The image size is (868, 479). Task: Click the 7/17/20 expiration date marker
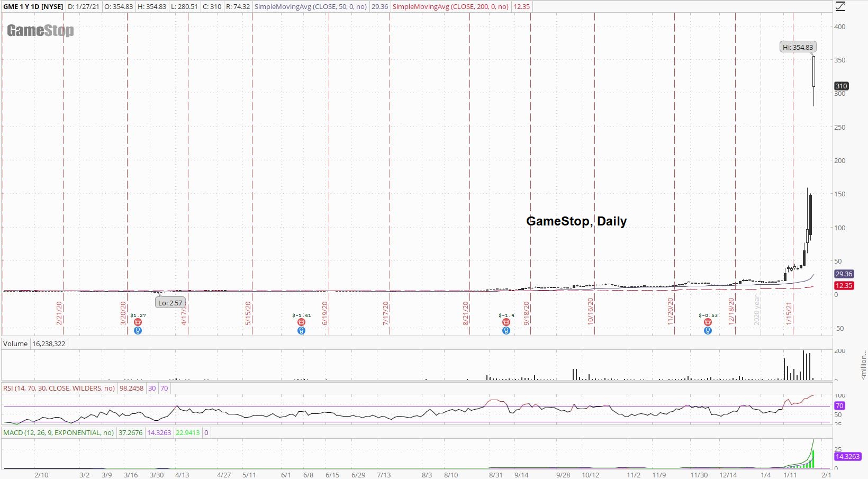click(x=386, y=313)
